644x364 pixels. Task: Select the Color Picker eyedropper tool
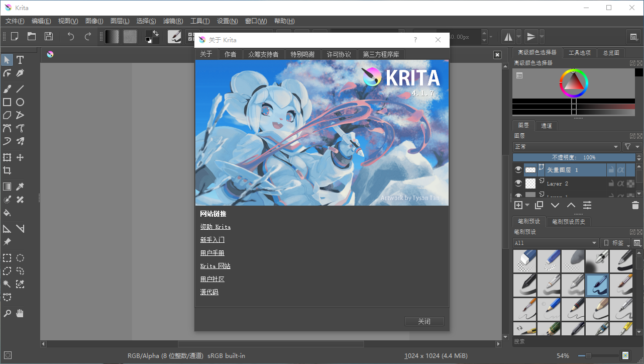pyautogui.click(x=20, y=187)
